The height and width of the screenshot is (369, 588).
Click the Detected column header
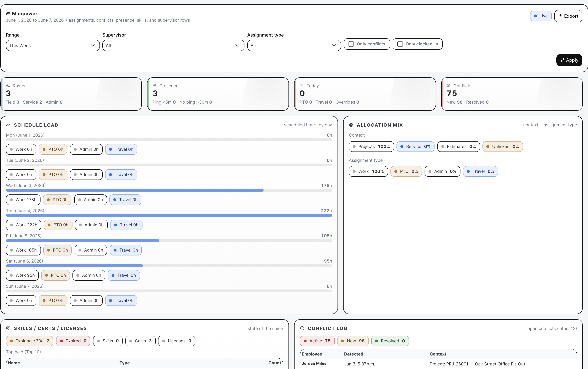click(x=354, y=354)
